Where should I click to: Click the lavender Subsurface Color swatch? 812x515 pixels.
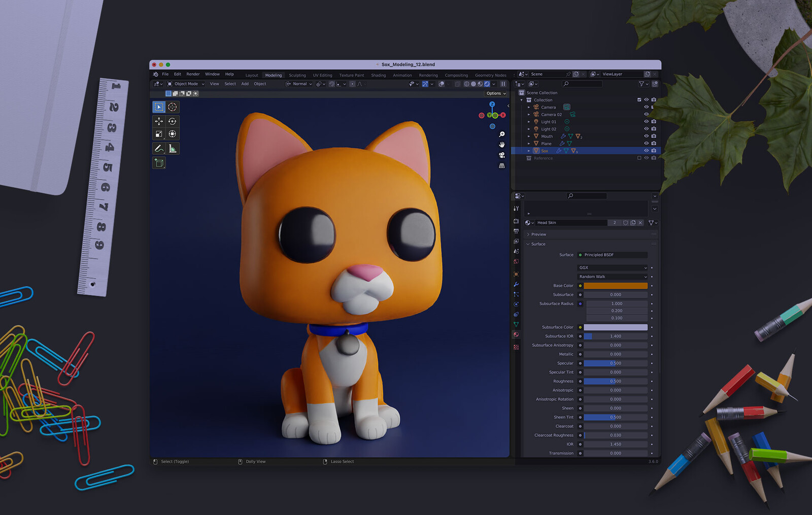616,327
